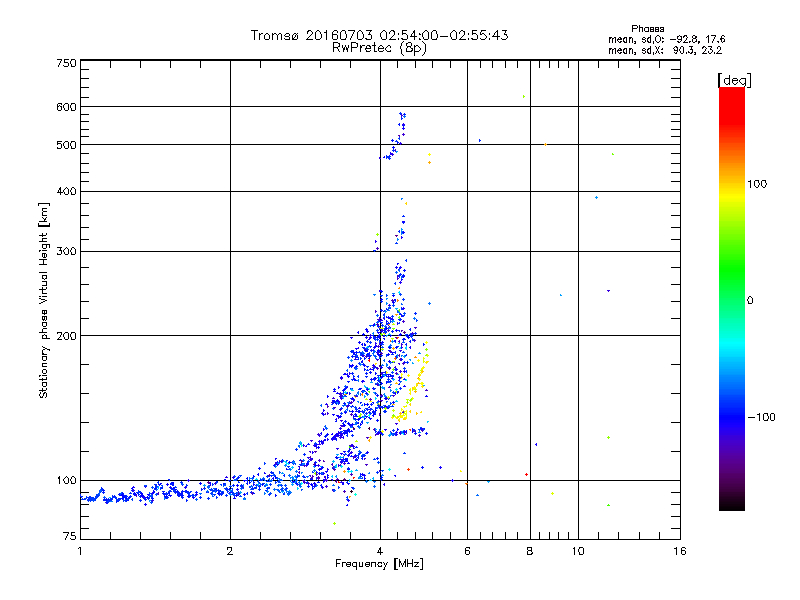The height and width of the screenshot is (600, 800).
Task: Click the colorbar tick label '100'
Action: pyautogui.click(x=757, y=184)
